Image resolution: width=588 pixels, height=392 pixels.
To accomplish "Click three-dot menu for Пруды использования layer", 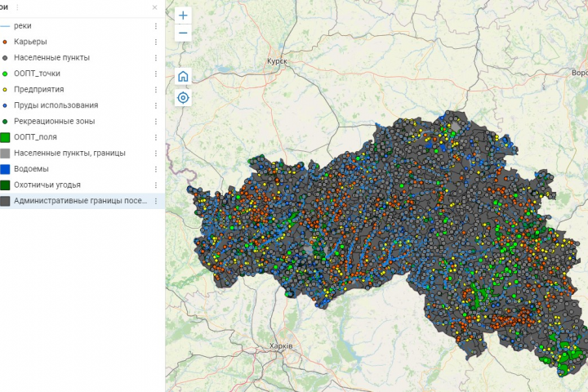I will pos(155,105).
